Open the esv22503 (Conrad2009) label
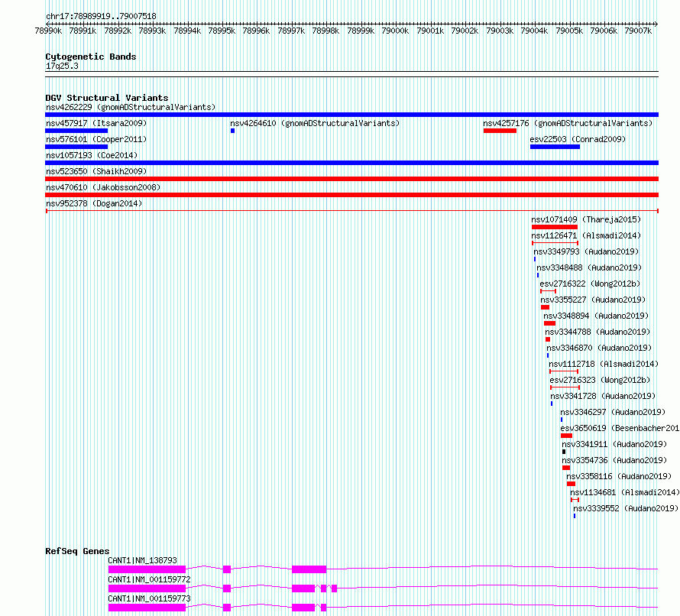Viewport: 680px width, 616px height. 578,139
